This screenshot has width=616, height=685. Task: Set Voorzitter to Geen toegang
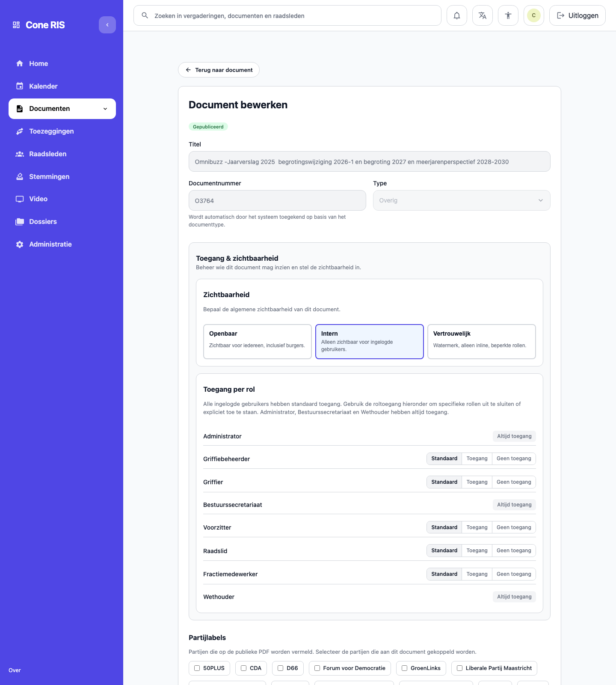[514, 527]
